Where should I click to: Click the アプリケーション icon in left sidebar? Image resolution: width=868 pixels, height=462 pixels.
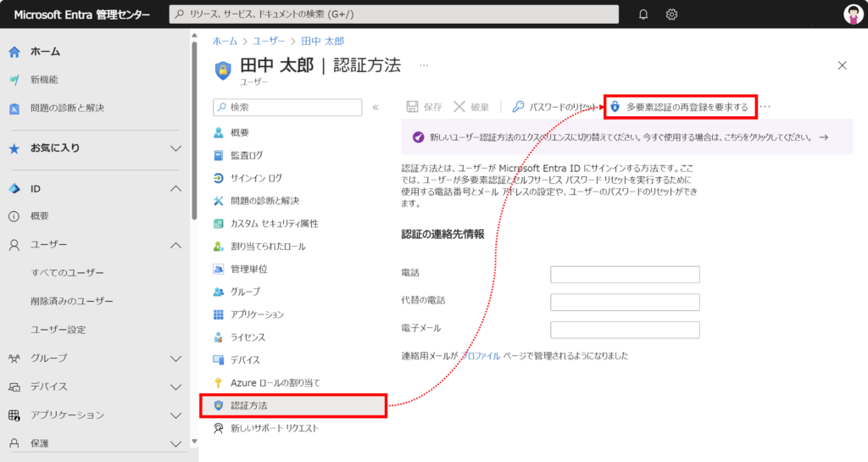pyautogui.click(x=14, y=415)
